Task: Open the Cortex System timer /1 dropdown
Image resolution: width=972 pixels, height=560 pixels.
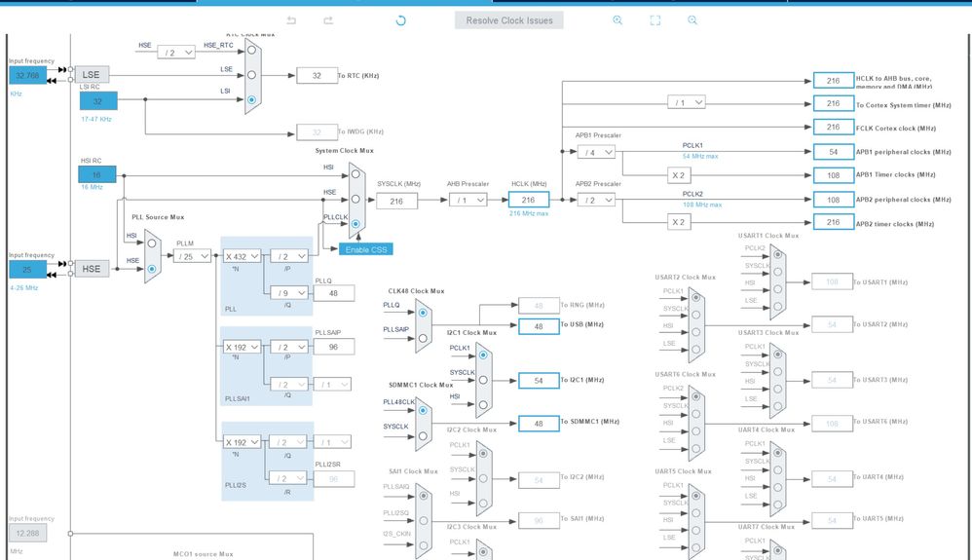Action: click(687, 102)
